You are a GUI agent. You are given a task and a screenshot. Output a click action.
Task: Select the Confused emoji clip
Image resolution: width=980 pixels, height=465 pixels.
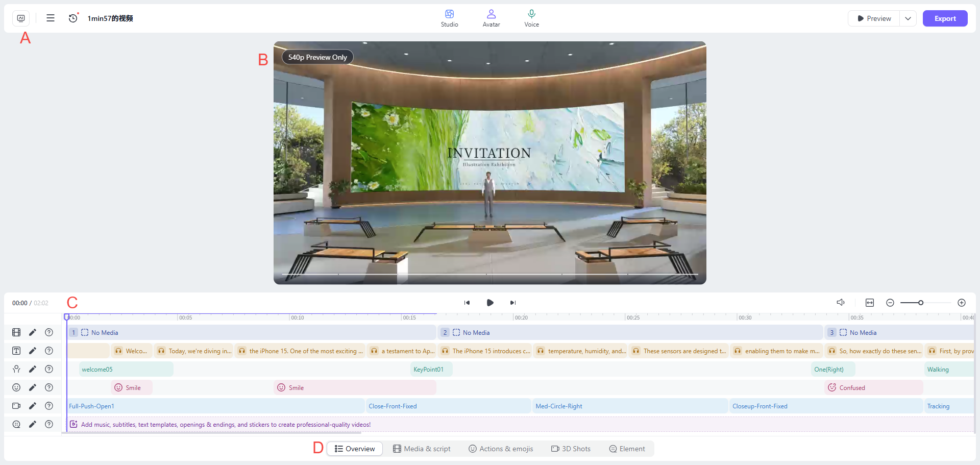coord(873,387)
